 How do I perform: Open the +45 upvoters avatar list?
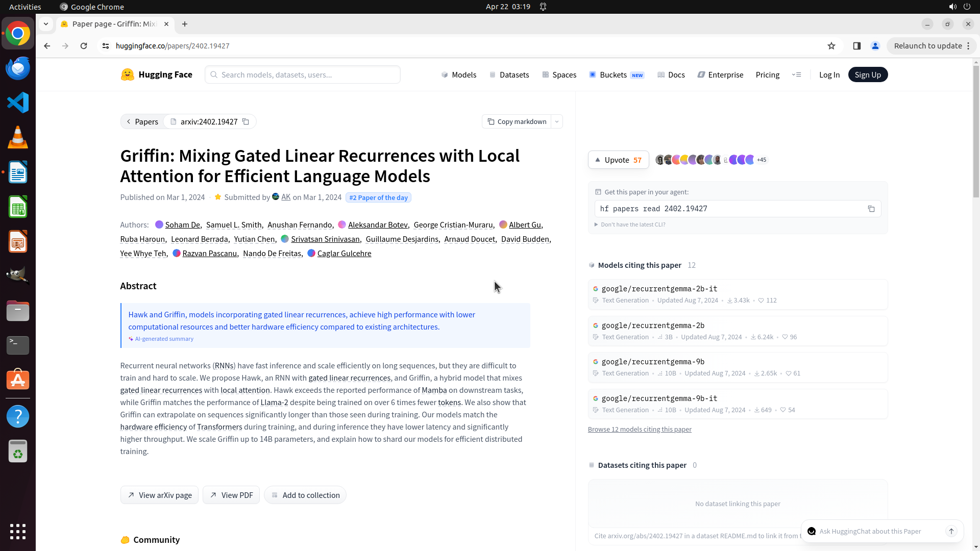coord(762,160)
